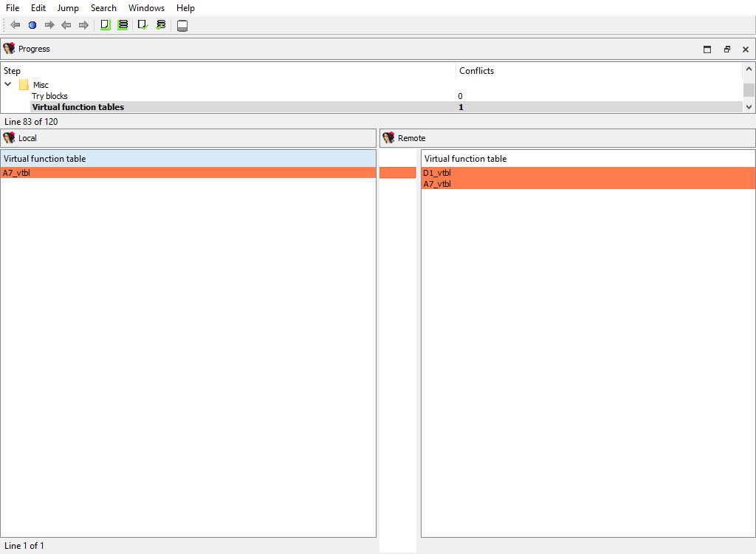This screenshot has height=554, width=756.
Task: Click the devil icon on Progress panel
Action: 8,48
